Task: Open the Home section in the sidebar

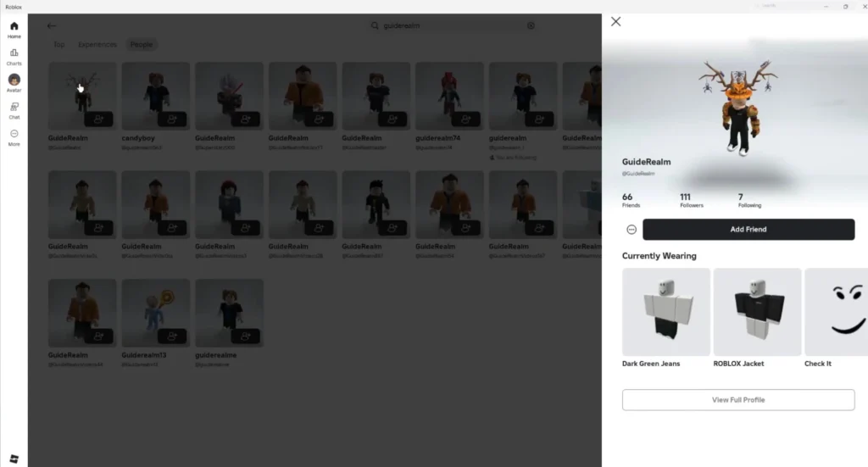Action: [14, 30]
